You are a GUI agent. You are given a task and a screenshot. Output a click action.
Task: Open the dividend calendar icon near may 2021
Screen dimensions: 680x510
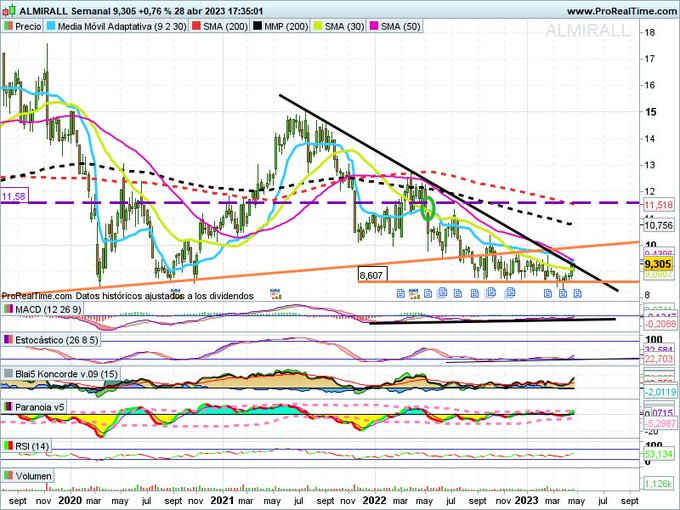click(276, 293)
